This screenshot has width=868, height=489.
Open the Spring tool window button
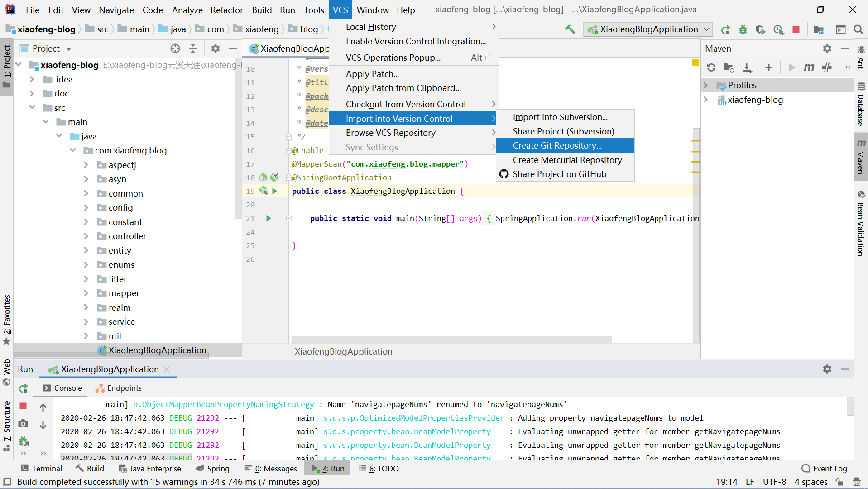[212, 469]
